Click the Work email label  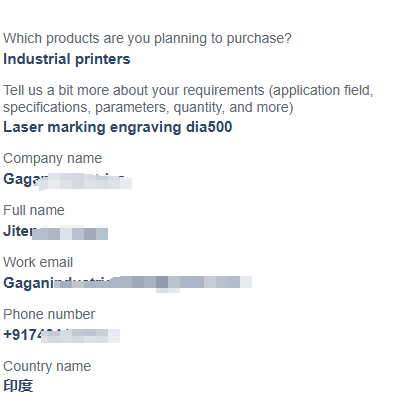38,262
